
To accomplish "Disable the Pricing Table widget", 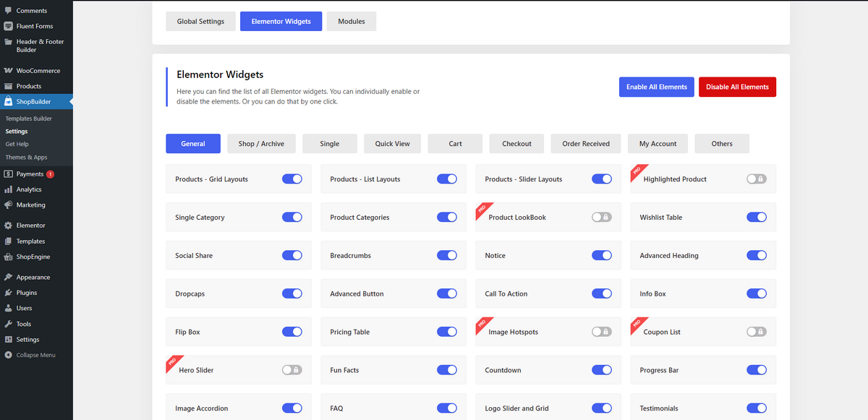I will pyautogui.click(x=447, y=332).
